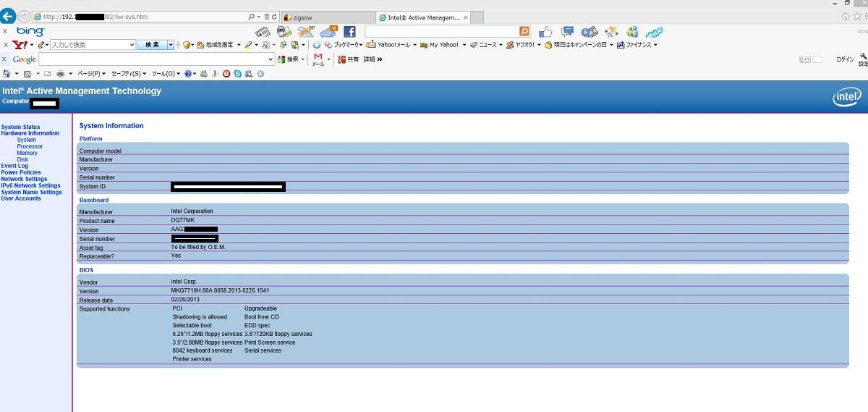
Task: Click the blue help question mark icon
Action: 188,73
